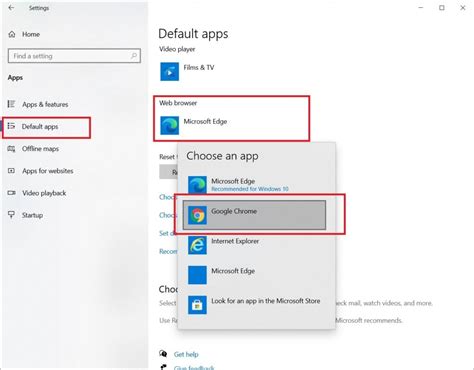This screenshot has height=370, width=474.
Task: Click the Recommended for Windows 10 text
Action: click(x=250, y=189)
